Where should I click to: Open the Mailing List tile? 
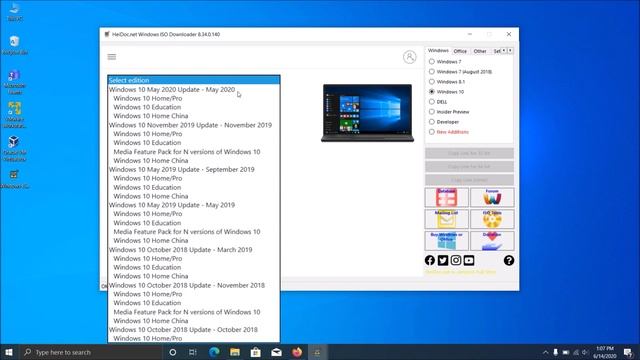447,219
